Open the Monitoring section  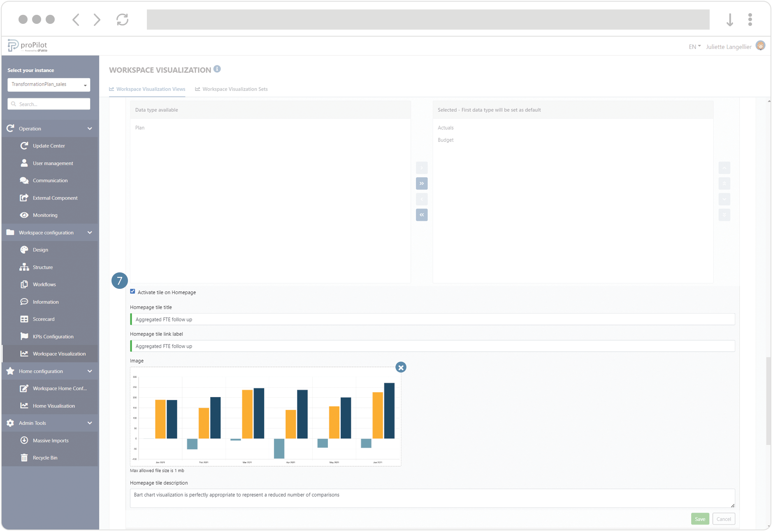(44, 215)
